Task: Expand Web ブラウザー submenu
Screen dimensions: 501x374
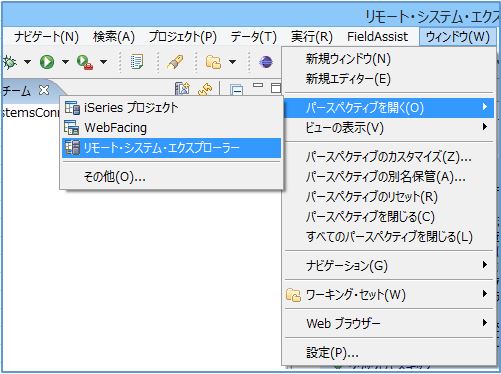Action: click(x=389, y=323)
